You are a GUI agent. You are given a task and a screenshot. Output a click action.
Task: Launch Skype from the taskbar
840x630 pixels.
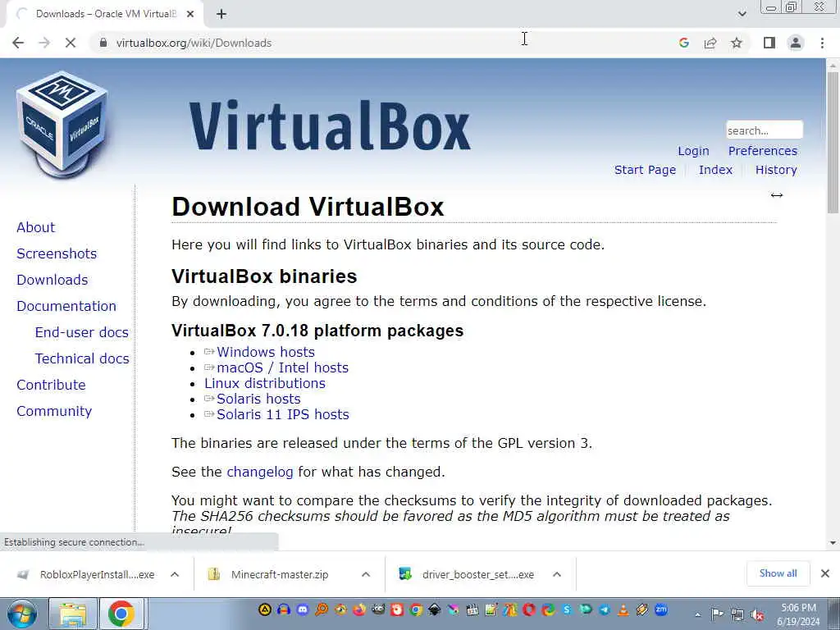coord(567,609)
